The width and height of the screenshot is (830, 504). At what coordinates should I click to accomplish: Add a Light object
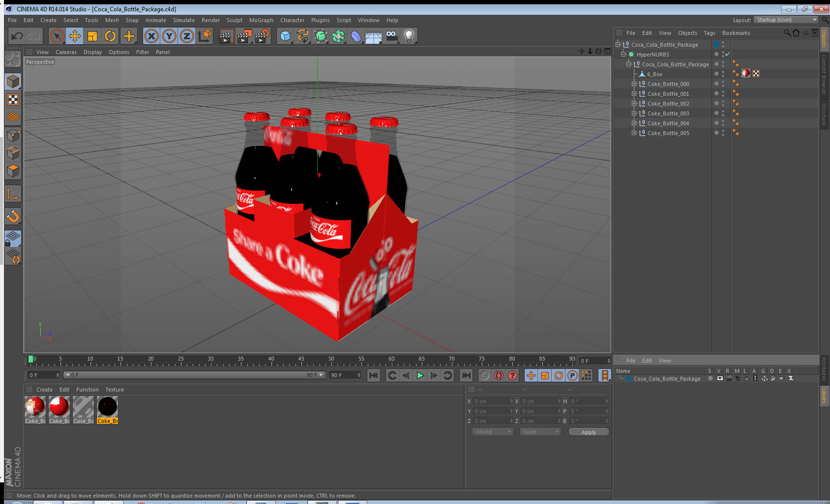pos(409,36)
